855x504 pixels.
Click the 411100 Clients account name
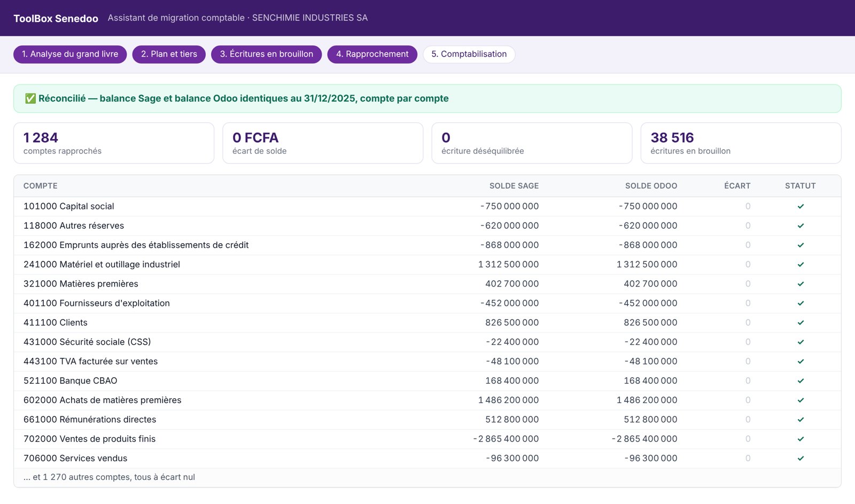click(56, 323)
